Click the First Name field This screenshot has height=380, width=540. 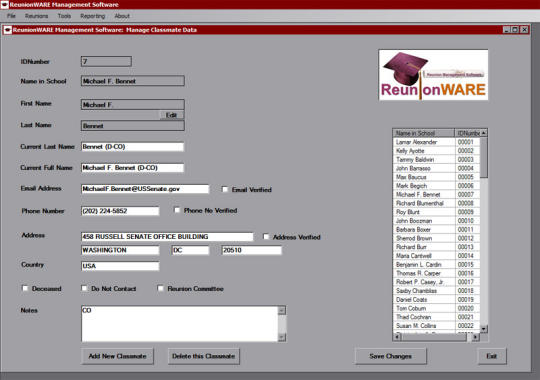(133, 105)
